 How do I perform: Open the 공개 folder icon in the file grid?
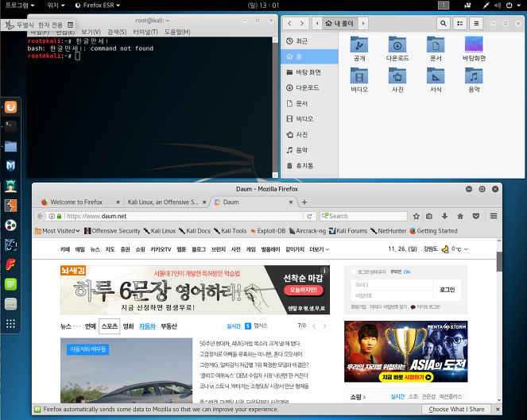(359, 44)
